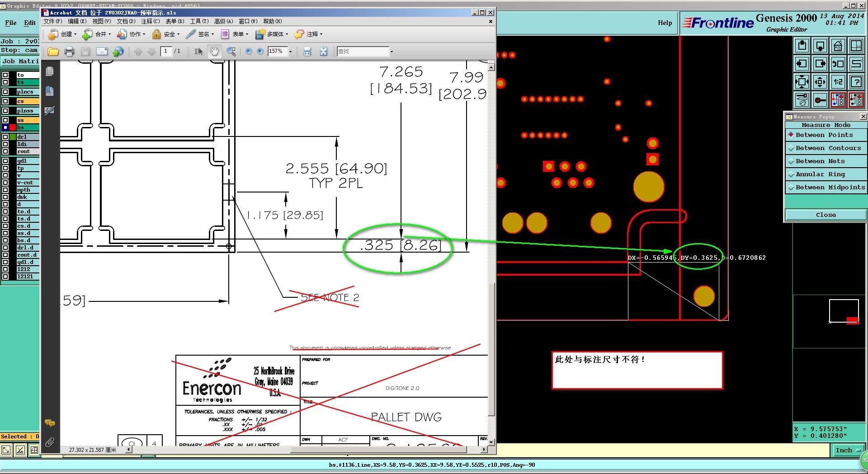This screenshot has width=868, height=474.
Task: Toggle the checkbox for layer bs
Action: click(5, 127)
